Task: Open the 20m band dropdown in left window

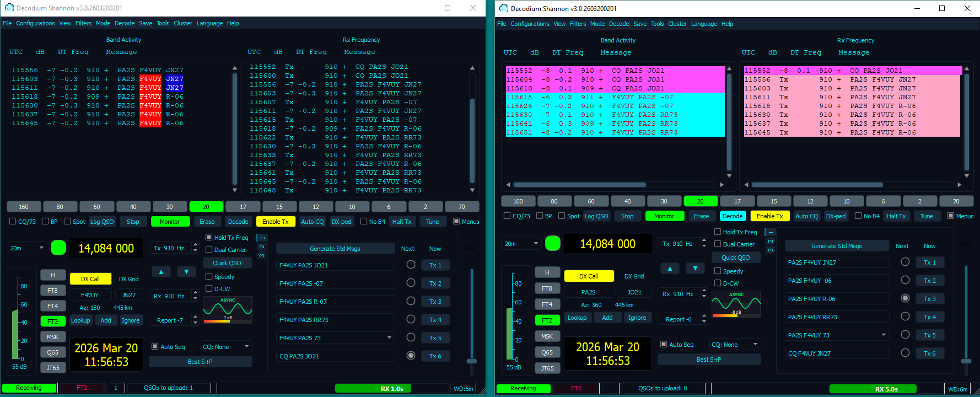Action: (x=26, y=248)
